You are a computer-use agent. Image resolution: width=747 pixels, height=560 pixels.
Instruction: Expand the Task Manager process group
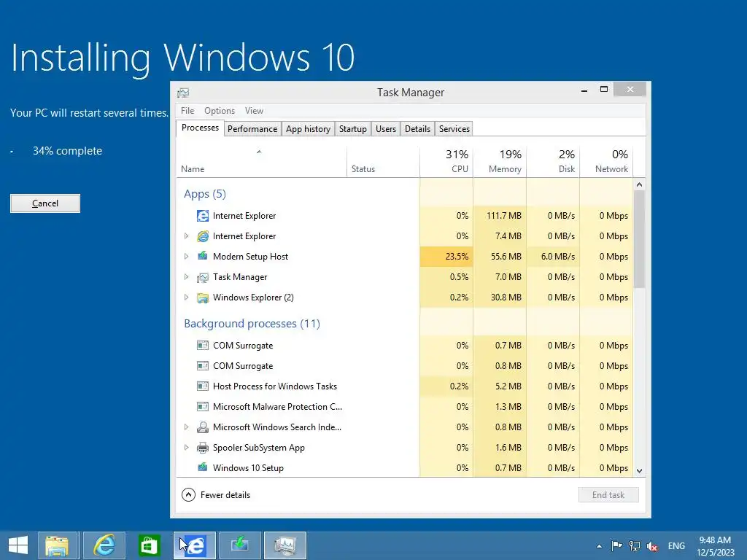pos(186,276)
